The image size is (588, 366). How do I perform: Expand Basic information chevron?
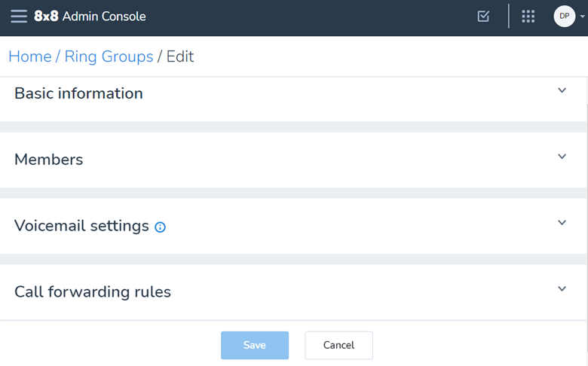[x=562, y=90]
